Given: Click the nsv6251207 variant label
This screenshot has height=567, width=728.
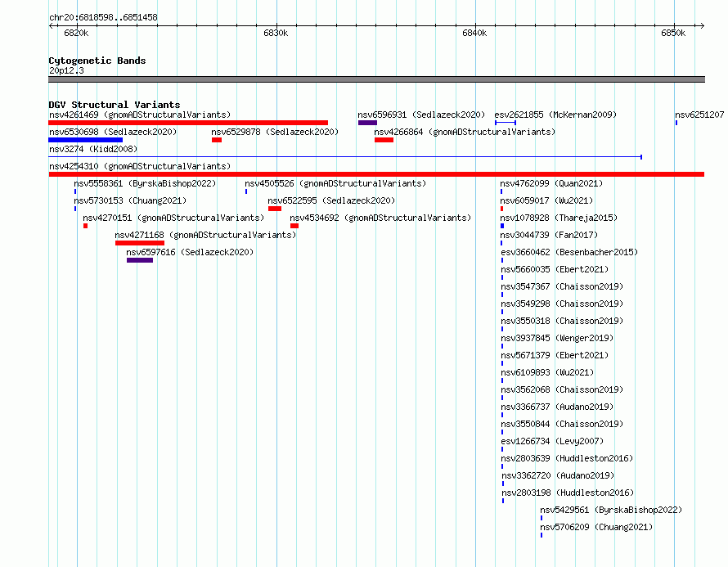Looking at the screenshot, I should point(699,115).
